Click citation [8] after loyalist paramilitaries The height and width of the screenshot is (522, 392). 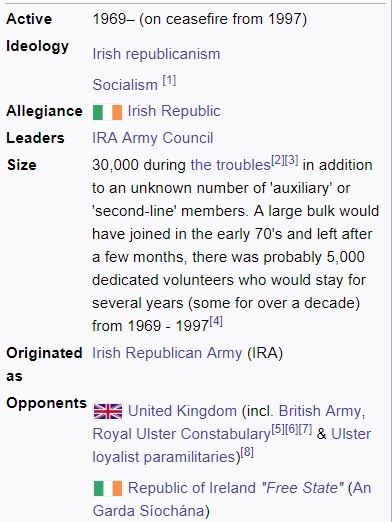point(247,452)
